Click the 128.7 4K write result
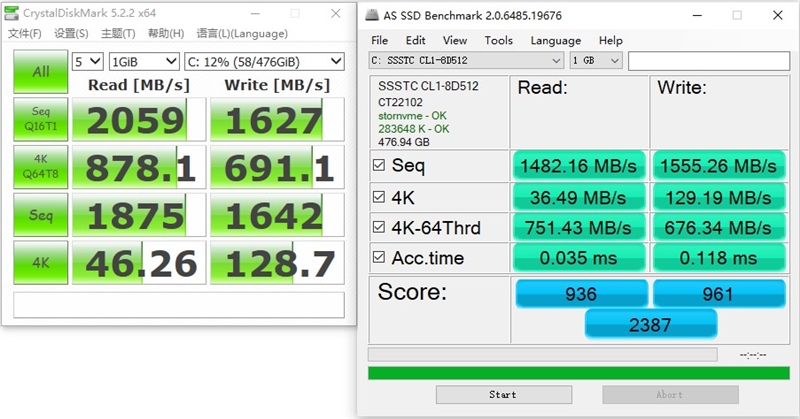This screenshot has width=800, height=419. click(277, 262)
